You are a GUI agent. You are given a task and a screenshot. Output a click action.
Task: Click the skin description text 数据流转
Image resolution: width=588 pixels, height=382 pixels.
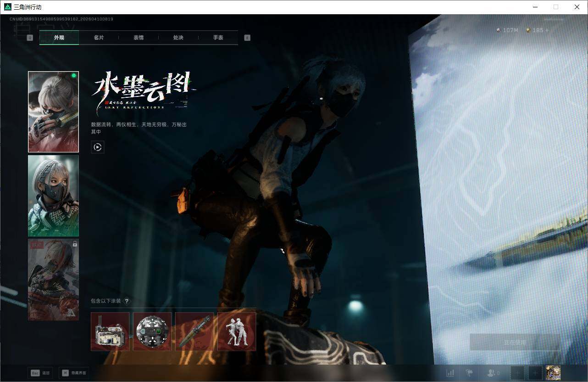(x=139, y=128)
